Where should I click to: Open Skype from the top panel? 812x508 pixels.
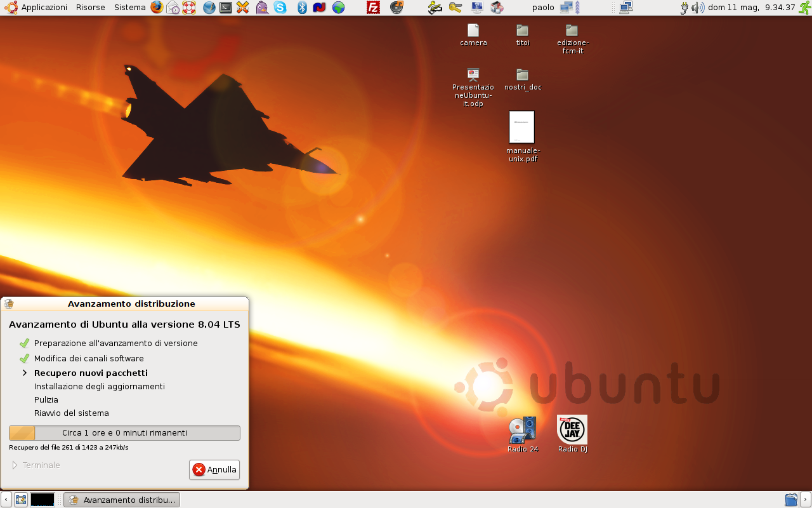point(280,8)
